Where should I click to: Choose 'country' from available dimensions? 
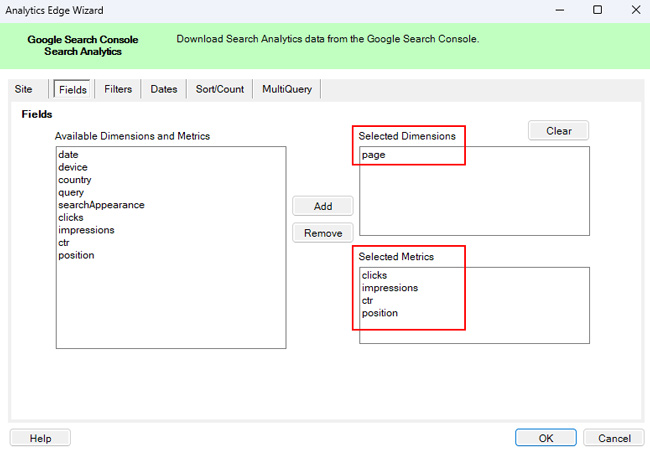click(75, 180)
